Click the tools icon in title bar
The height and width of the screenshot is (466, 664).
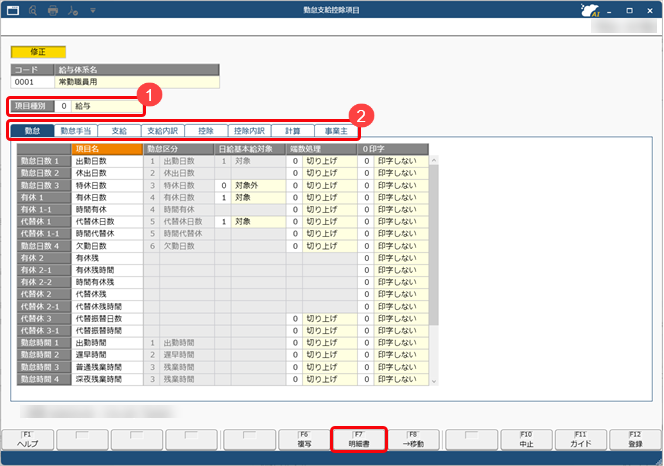coord(75,11)
